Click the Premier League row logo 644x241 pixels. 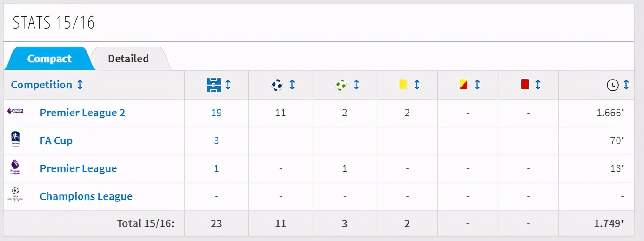click(x=15, y=167)
